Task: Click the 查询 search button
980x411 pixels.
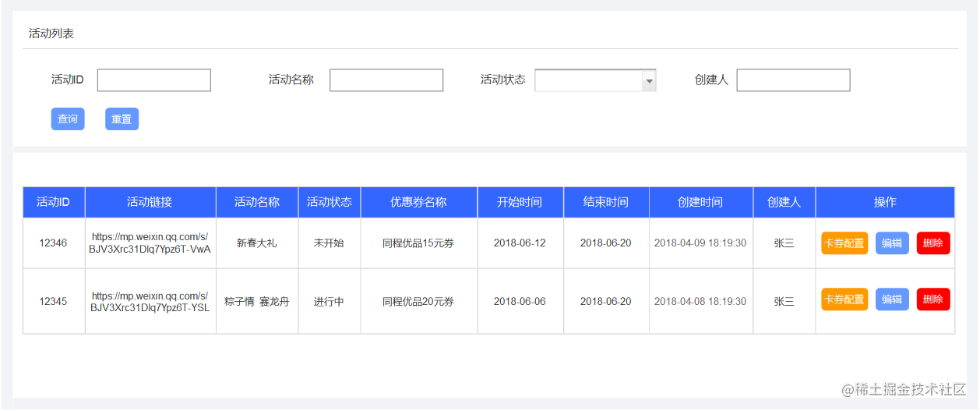Action: pos(68,119)
